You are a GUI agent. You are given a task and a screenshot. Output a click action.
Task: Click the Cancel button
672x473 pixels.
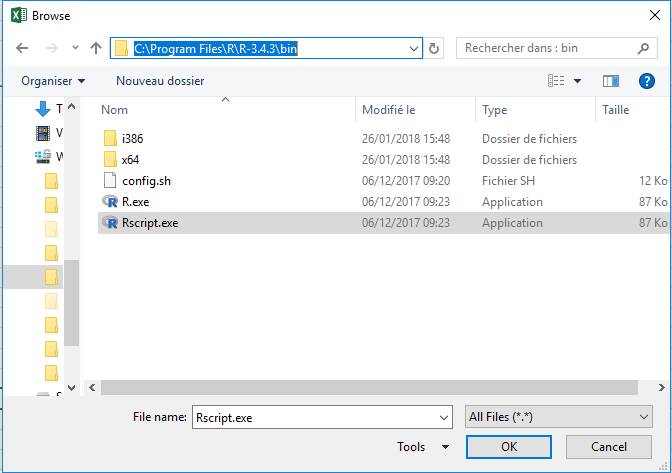click(x=608, y=447)
